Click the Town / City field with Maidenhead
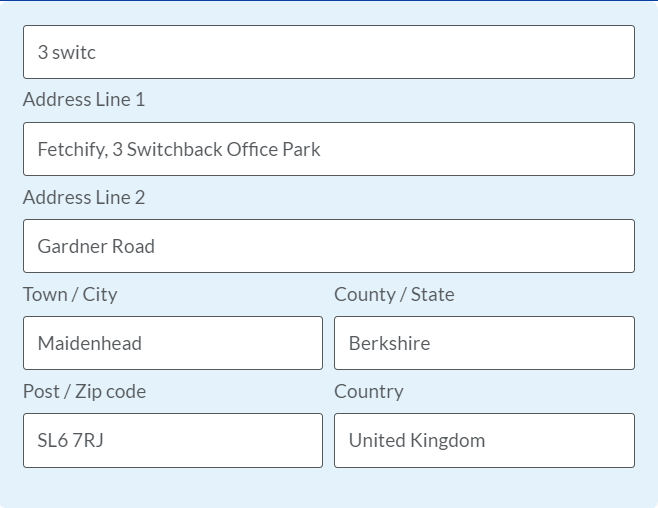 tap(173, 343)
